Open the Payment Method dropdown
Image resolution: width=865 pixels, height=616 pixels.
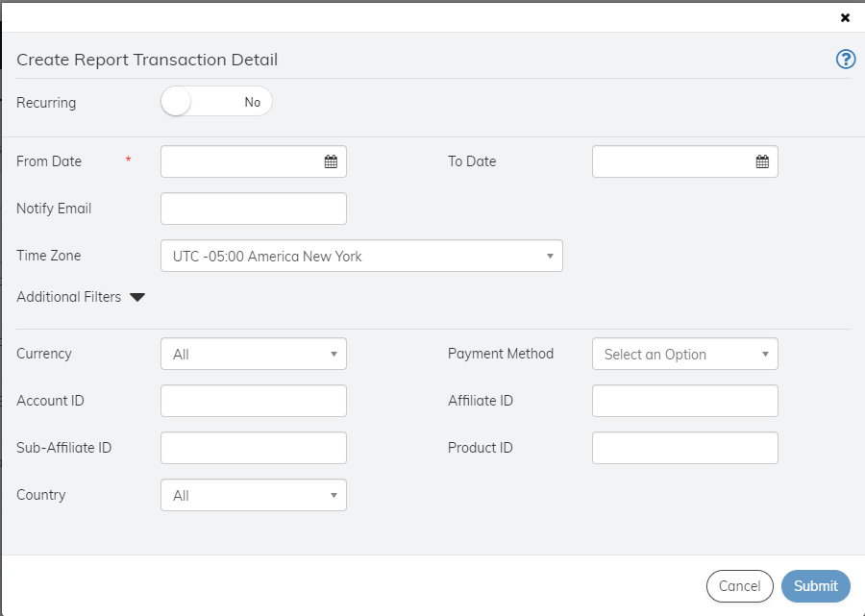(684, 354)
